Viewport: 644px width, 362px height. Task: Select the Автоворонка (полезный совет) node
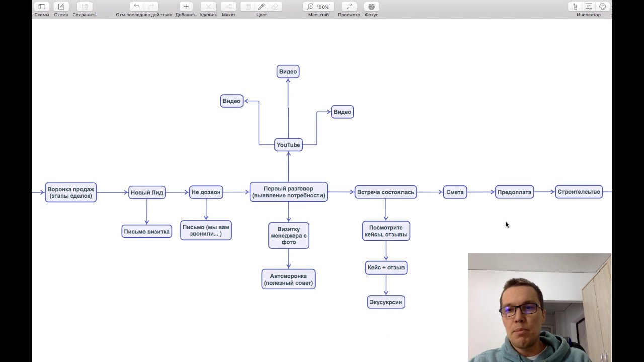288,279
